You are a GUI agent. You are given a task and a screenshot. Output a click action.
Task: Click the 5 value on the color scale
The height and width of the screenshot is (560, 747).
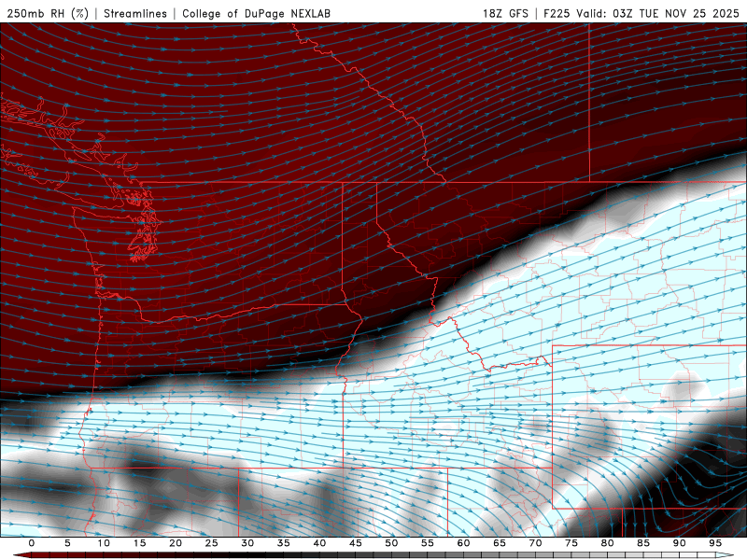point(67,543)
